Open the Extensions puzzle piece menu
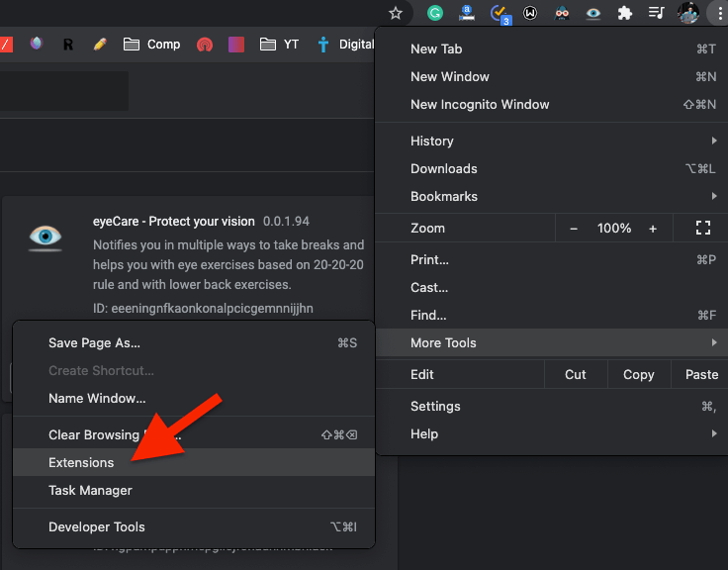728x570 pixels. pos(624,14)
